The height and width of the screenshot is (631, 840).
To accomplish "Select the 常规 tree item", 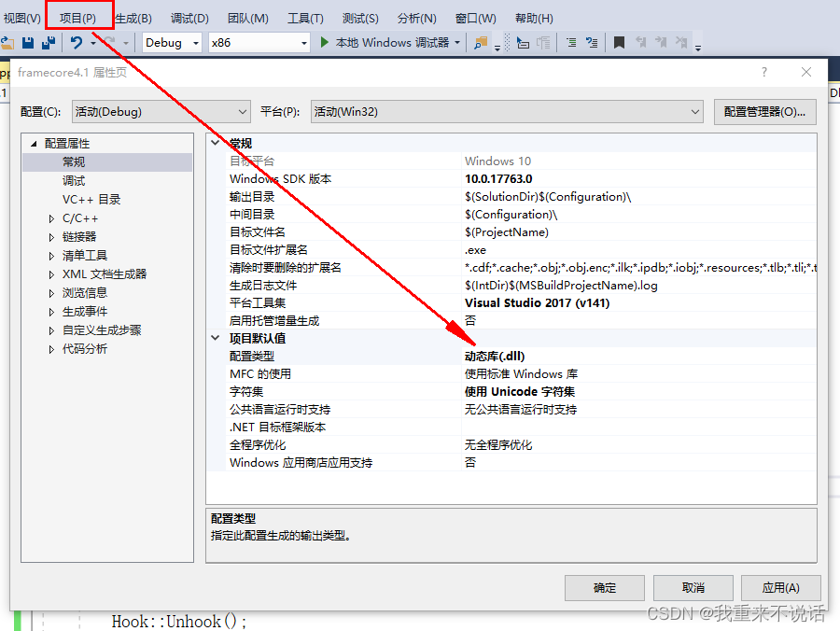I will click(x=74, y=161).
